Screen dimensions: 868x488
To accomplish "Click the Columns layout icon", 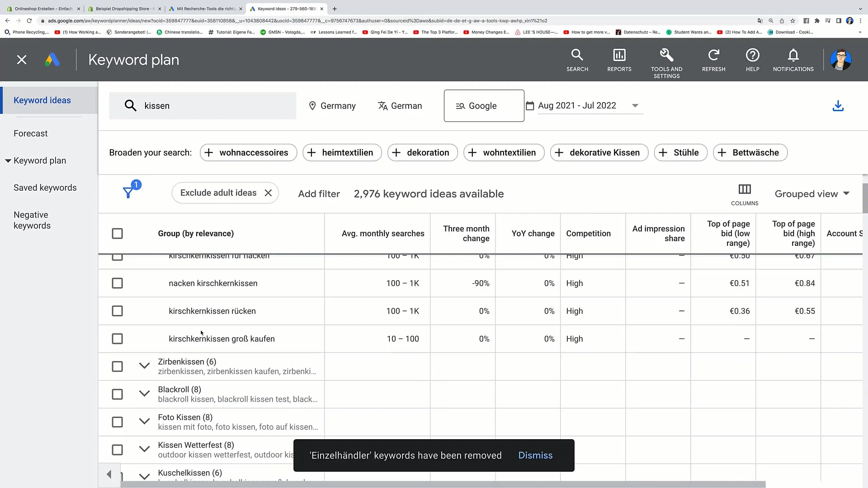I will 744,189.
